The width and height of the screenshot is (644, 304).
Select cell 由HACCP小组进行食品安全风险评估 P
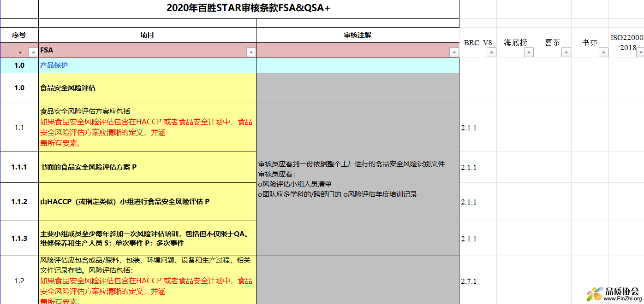tap(147, 202)
